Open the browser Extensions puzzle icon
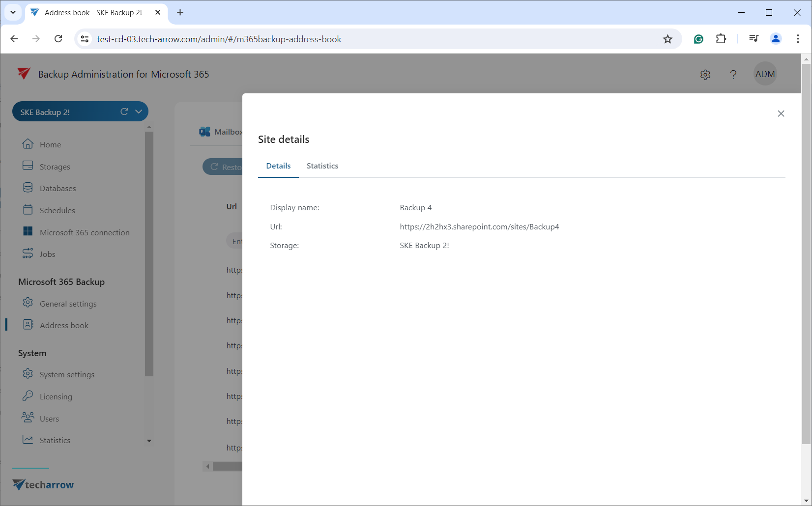This screenshot has width=812, height=506. (721, 39)
